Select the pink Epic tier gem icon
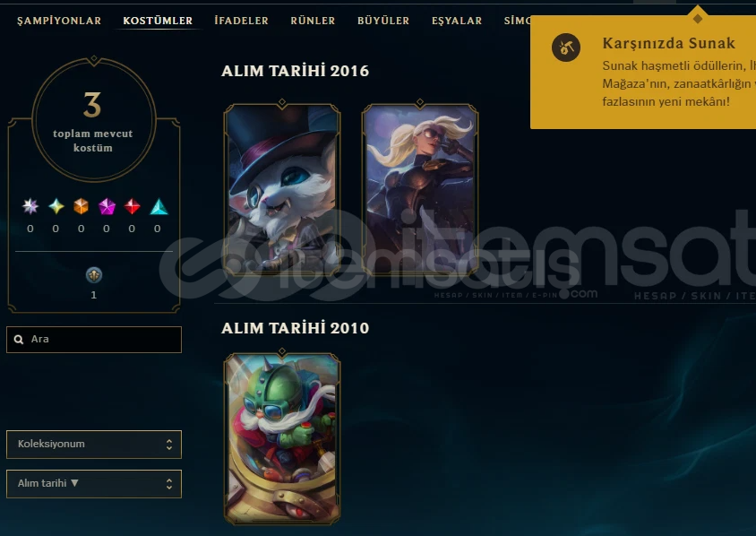Image resolution: width=756 pixels, height=536 pixels. click(107, 206)
